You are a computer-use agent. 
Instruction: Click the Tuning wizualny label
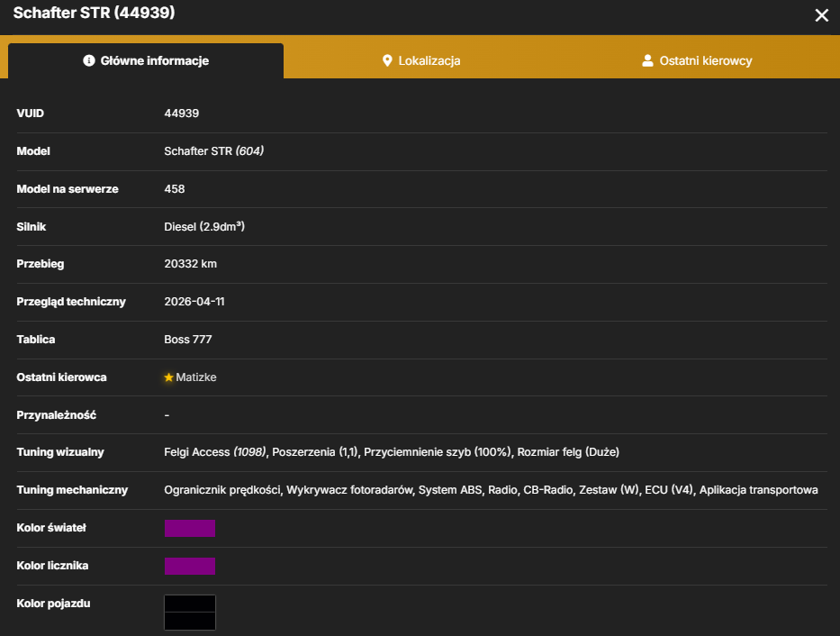pos(60,452)
